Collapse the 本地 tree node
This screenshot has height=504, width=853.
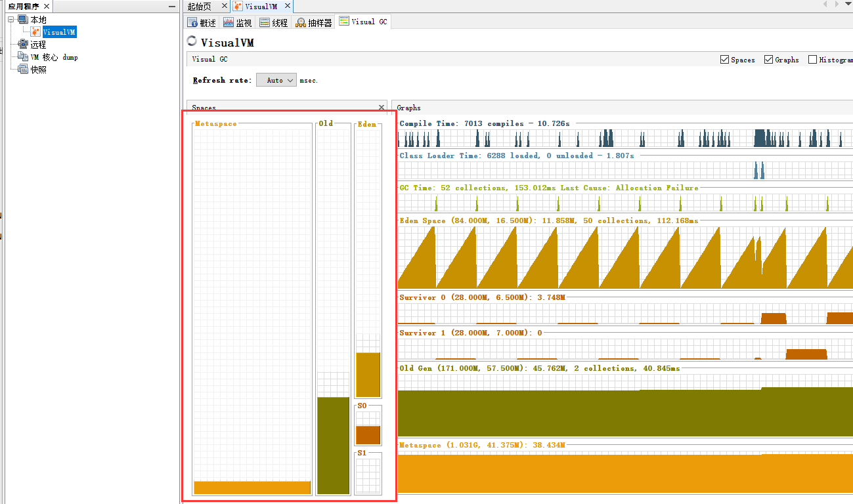(x=11, y=20)
